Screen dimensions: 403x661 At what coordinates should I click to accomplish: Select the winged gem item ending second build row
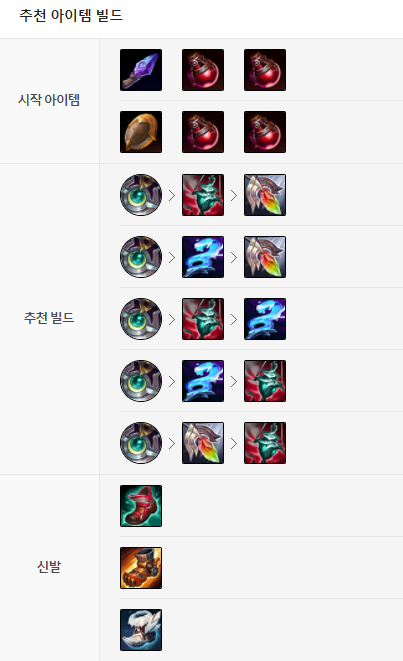(x=265, y=257)
